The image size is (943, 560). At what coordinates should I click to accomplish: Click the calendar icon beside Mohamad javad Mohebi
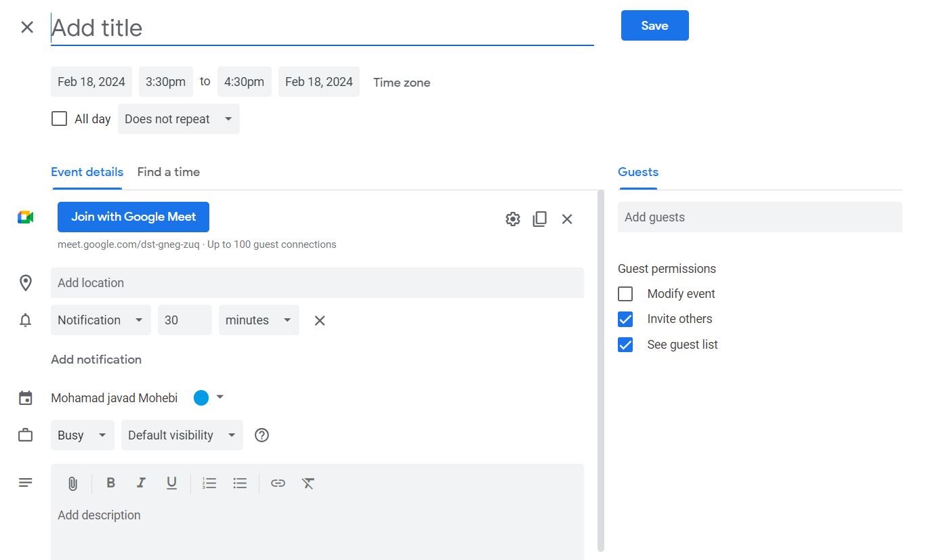tap(26, 398)
